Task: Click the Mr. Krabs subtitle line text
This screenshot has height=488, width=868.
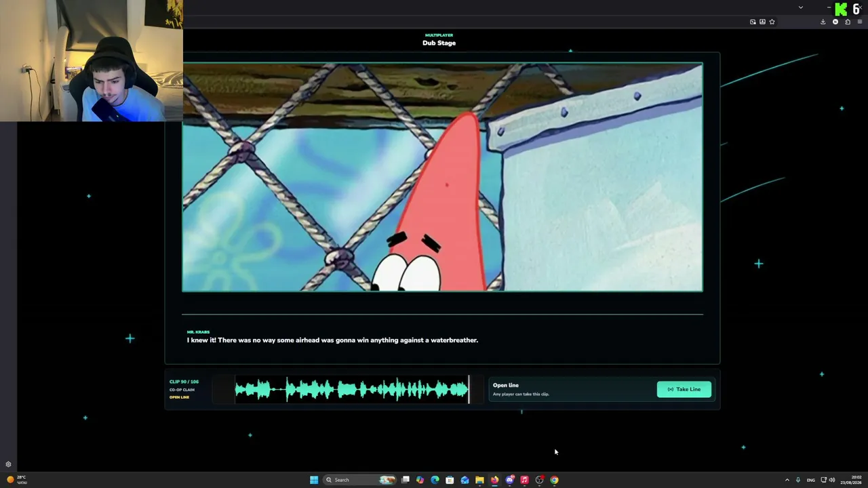Action: pyautogui.click(x=332, y=340)
